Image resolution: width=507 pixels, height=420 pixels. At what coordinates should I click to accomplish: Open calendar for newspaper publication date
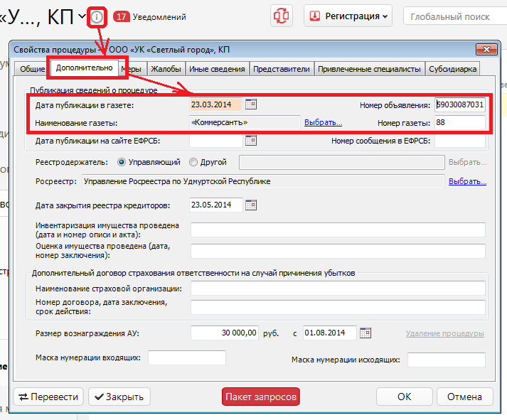pos(250,104)
